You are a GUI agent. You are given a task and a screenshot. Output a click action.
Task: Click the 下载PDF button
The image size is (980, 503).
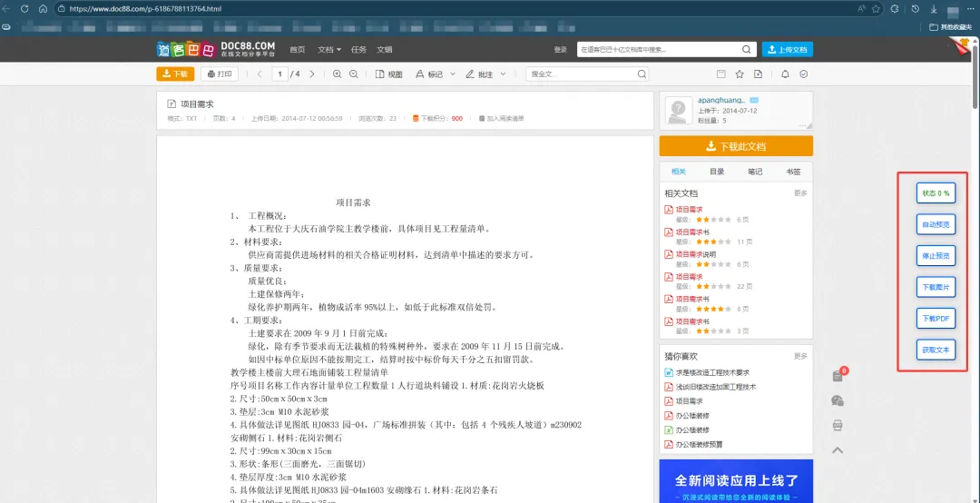pos(936,319)
